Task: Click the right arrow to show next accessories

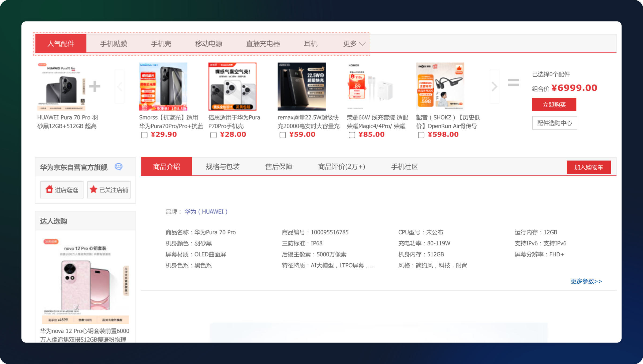Action: [x=494, y=86]
